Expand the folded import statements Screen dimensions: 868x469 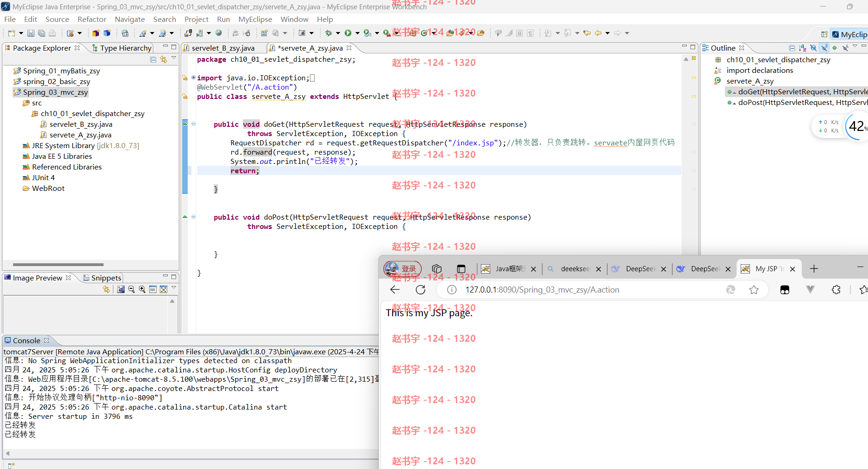coord(193,78)
